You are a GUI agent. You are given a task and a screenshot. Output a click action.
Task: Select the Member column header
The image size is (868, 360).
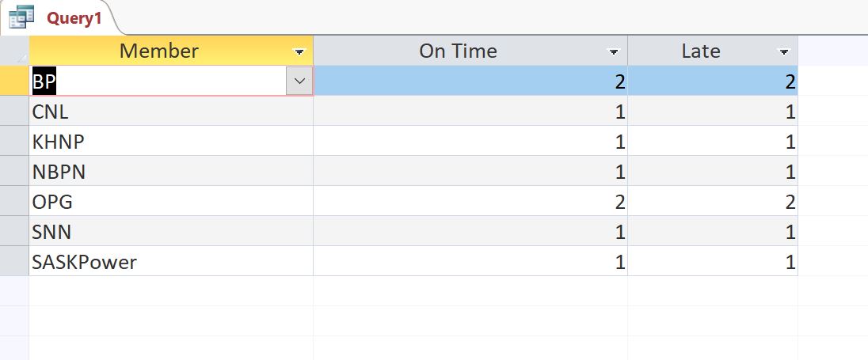(158, 51)
